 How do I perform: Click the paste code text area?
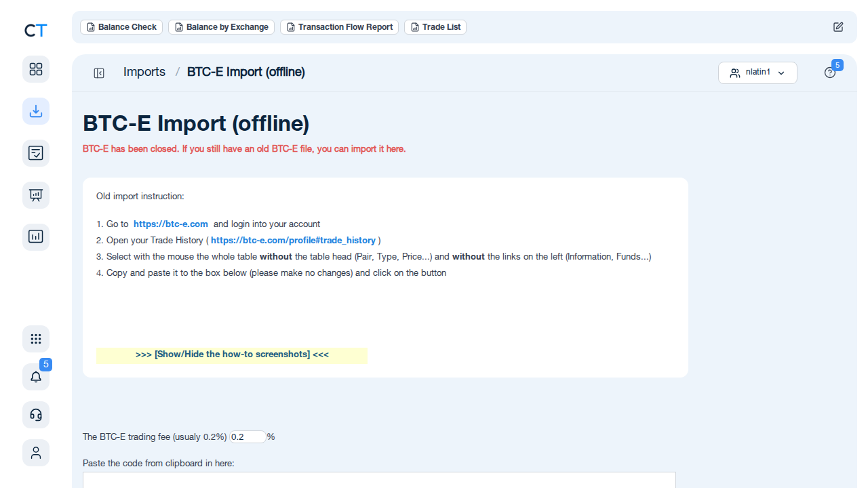point(379,480)
